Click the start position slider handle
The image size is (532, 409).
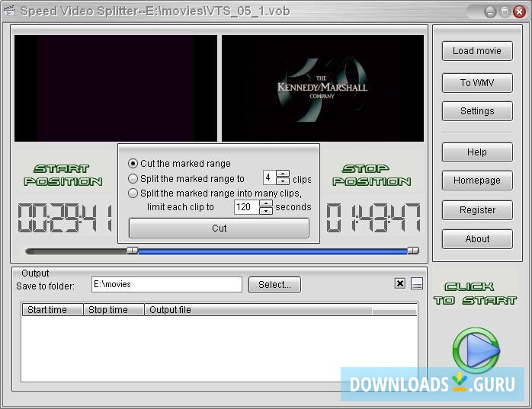pyautogui.click(x=133, y=251)
